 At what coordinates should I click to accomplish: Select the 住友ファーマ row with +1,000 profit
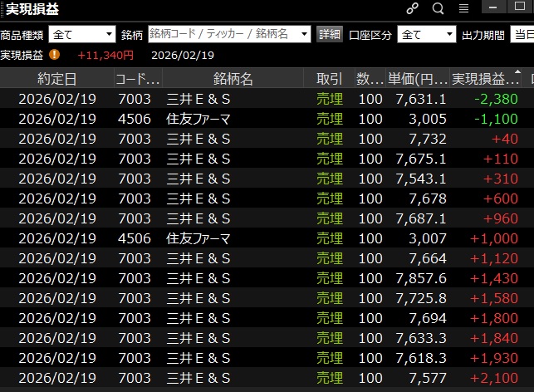tap(266, 238)
